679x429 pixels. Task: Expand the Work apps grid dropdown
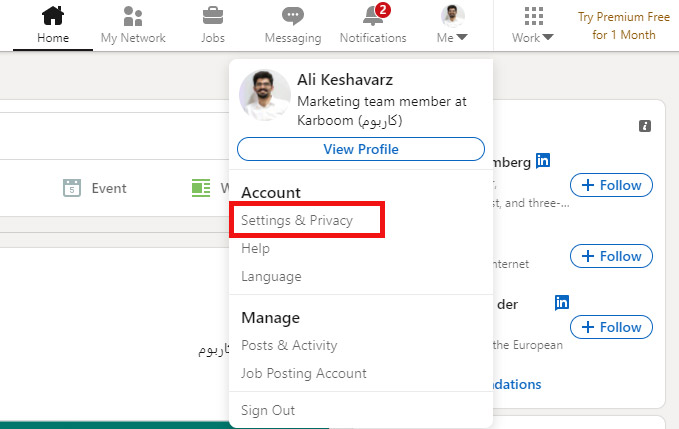click(534, 24)
